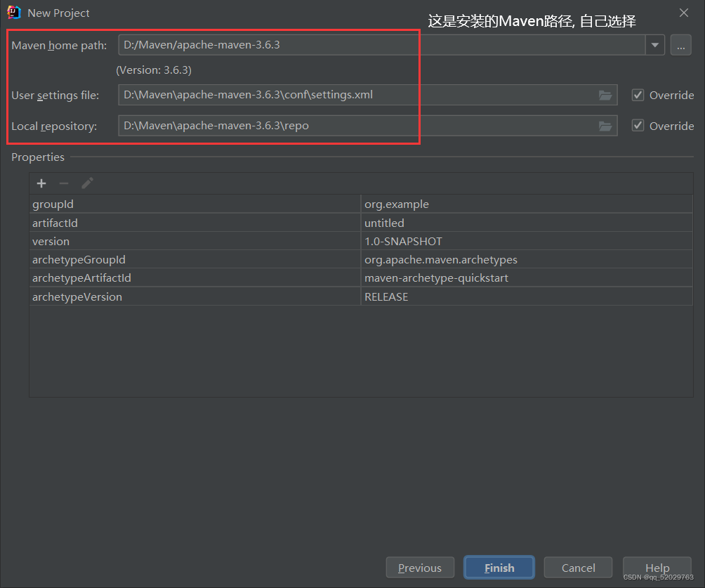The image size is (705, 588).
Task: Click the untitled value cell
Action: point(527,223)
